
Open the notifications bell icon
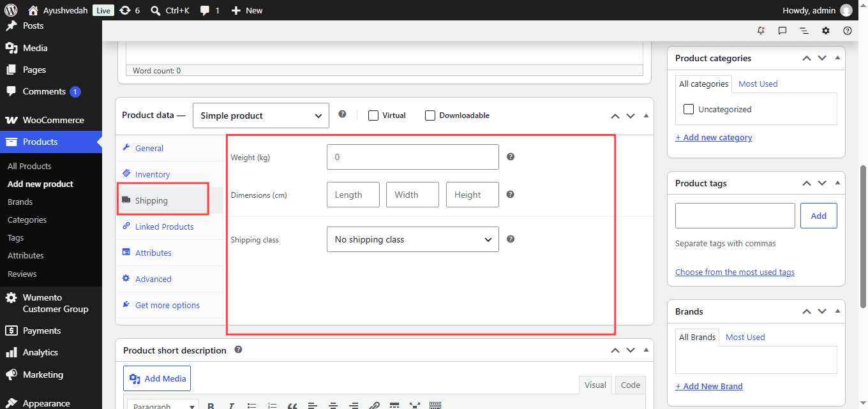(761, 31)
